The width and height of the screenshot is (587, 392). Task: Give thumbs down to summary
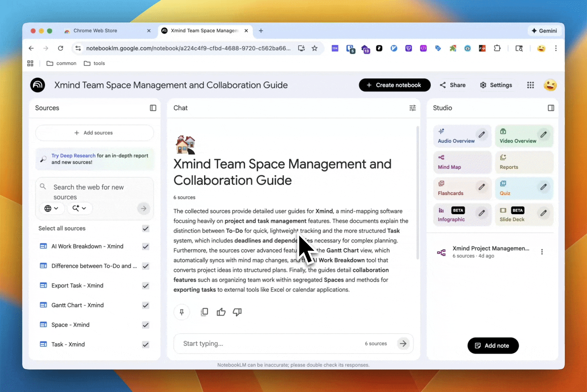pos(237,312)
